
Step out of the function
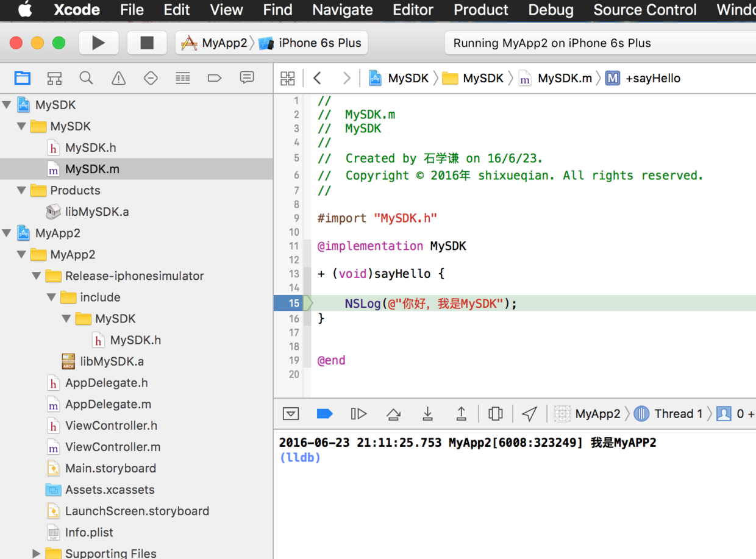click(462, 414)
